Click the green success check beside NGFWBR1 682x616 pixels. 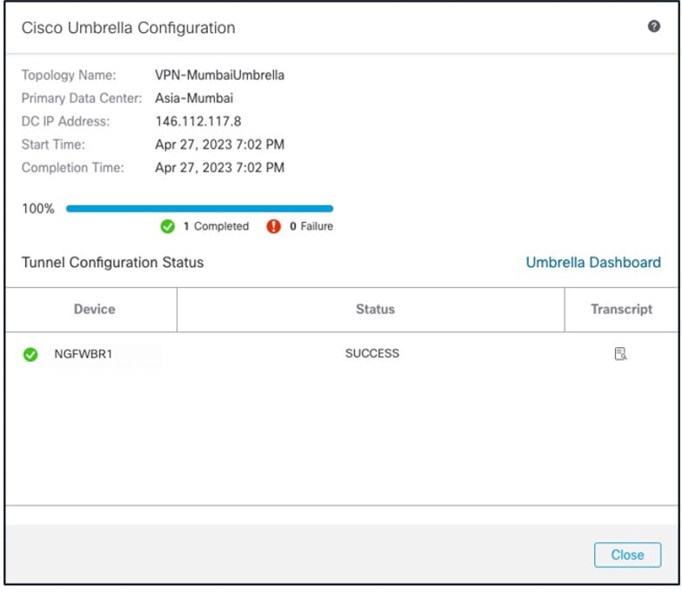pos(30,355)
